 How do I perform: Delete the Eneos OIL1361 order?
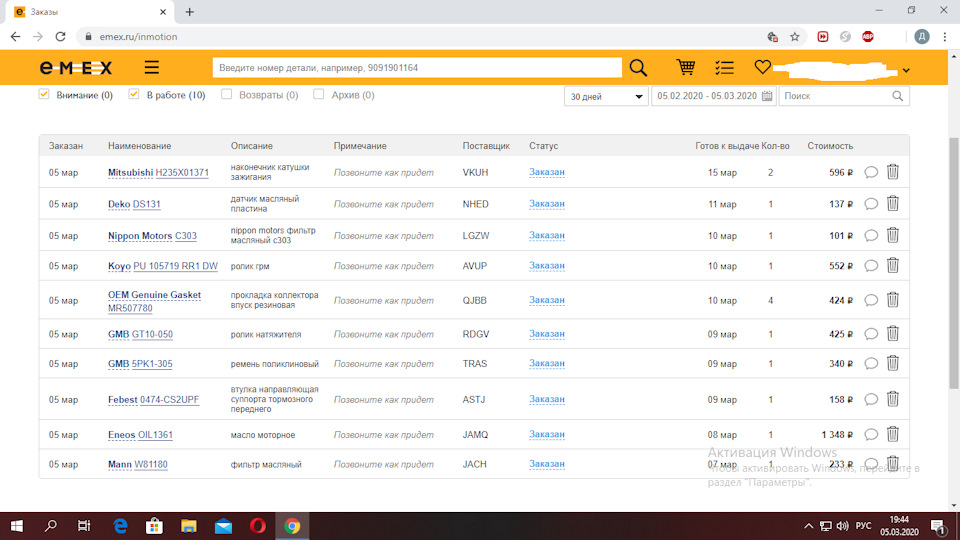893,434
